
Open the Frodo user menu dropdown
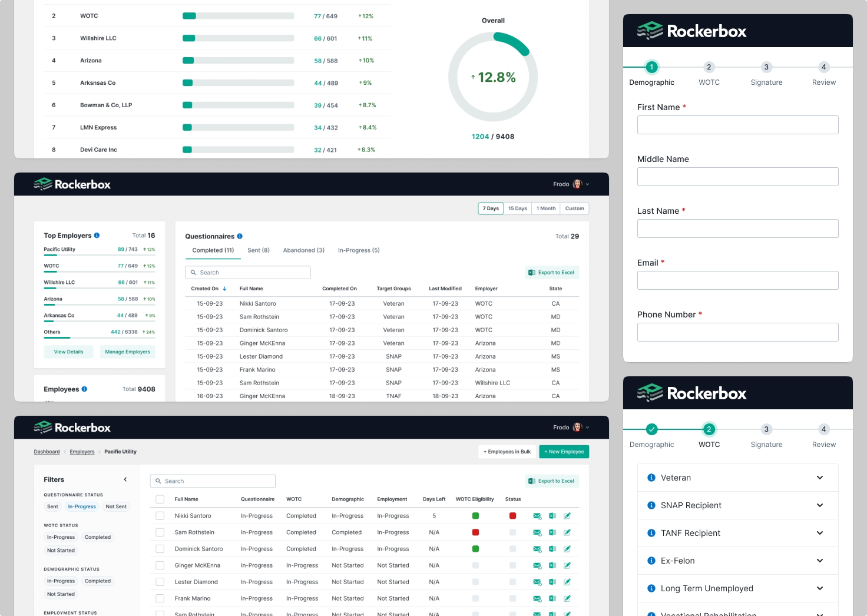click(x=587, y=184)
